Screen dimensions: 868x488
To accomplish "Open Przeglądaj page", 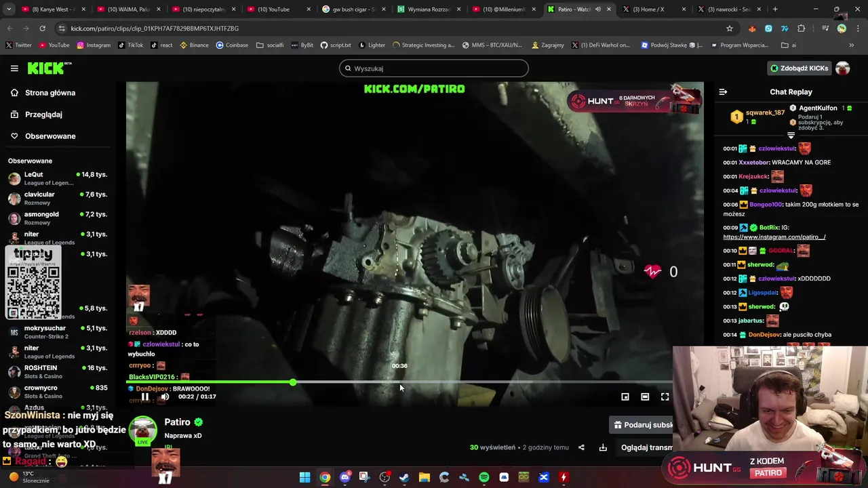I will click(x=43, y=115).
